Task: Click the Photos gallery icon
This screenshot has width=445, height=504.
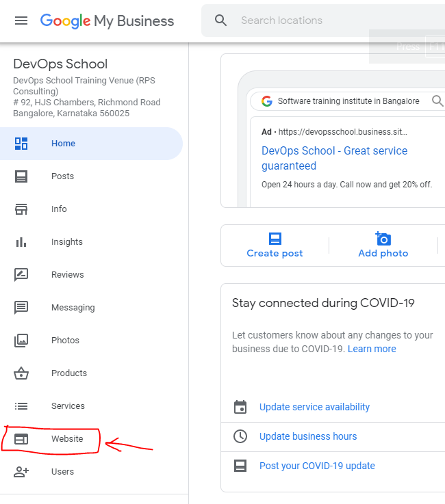Action: click(21, 341)
